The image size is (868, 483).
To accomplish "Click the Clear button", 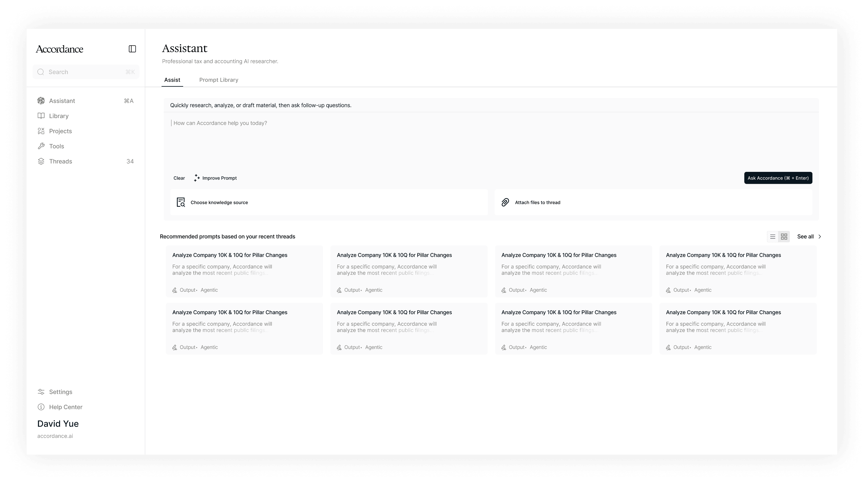I will coord(179,178).
